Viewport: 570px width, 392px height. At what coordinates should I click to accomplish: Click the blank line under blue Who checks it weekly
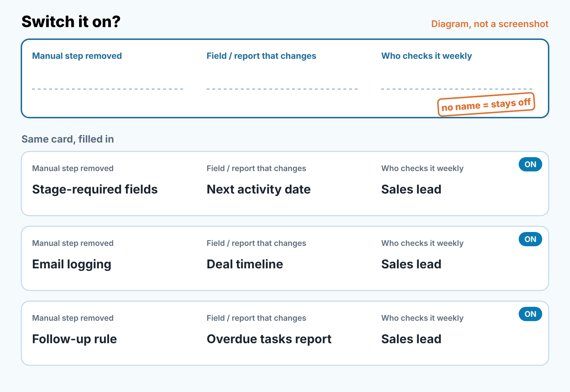pyautogui.click(x=457, y=89)
